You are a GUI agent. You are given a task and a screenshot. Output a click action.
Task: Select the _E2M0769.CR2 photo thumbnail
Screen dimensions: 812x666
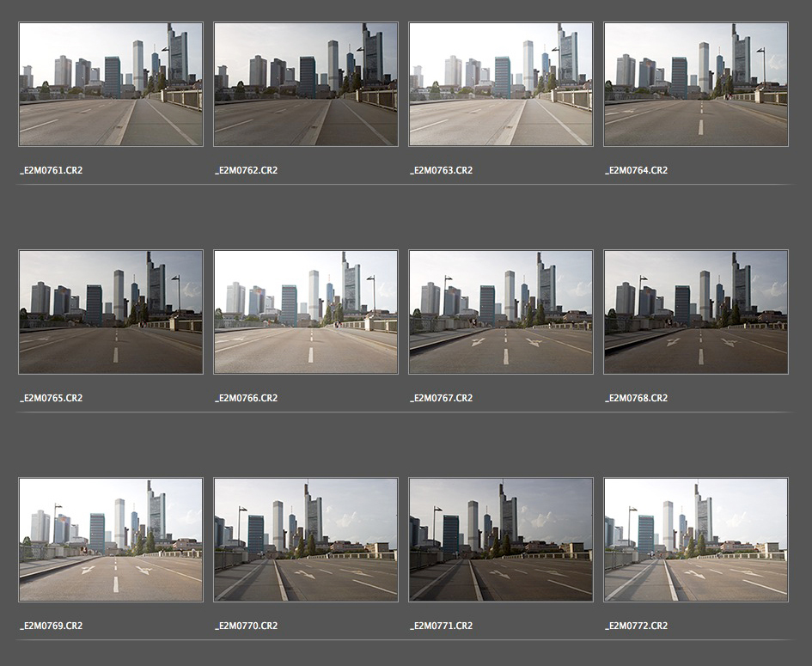[111, 540]
